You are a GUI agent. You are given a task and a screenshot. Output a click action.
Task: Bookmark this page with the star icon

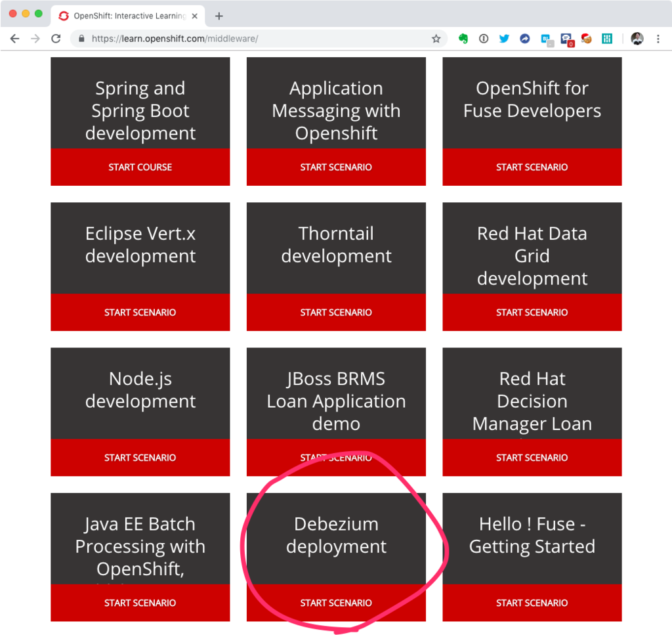436,39
